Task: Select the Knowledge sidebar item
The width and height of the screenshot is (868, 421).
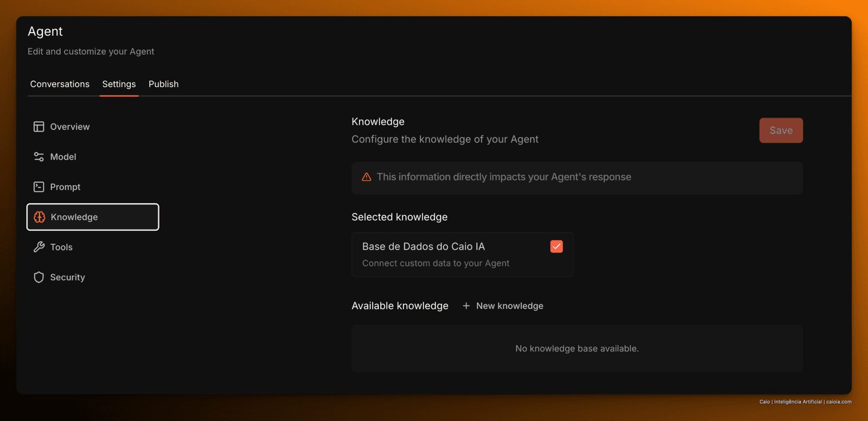Action: [93, 217]
